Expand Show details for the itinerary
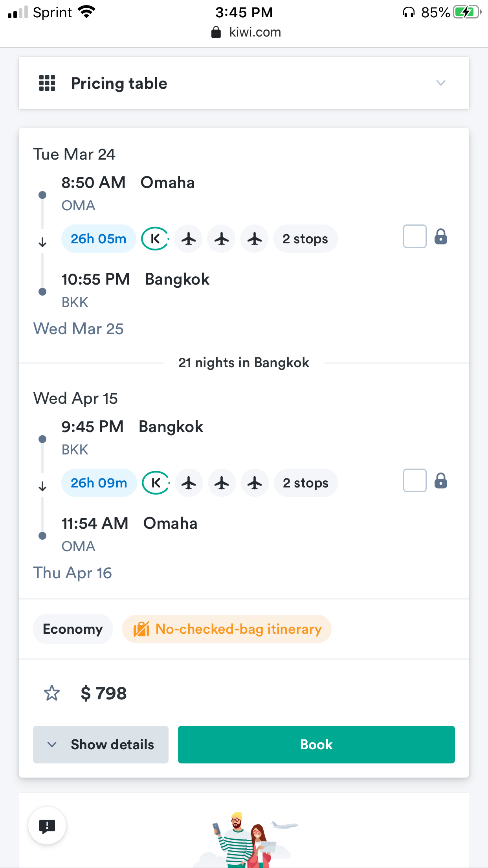Screen dimensions: 488x868 (101, 745)
